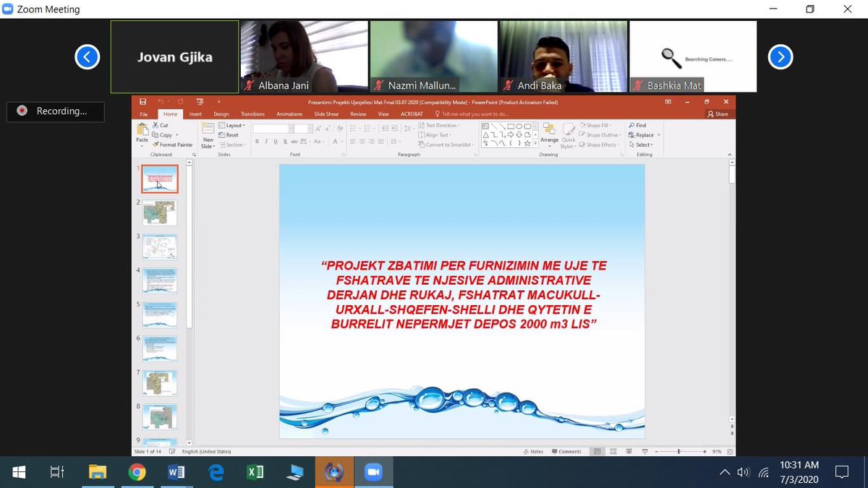Open the Insert ribbon tab
This screenshot has width=868, height=488.
(x=195, y=114)
